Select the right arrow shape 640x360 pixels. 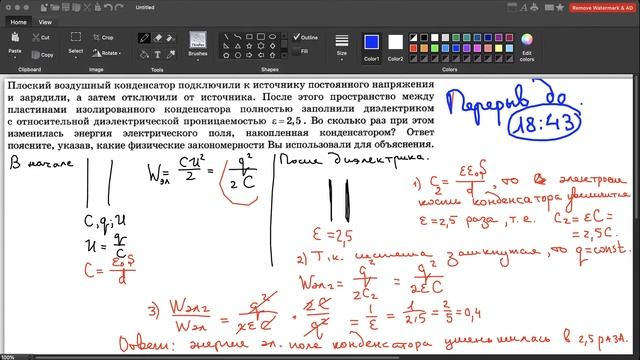coord(249,55)
